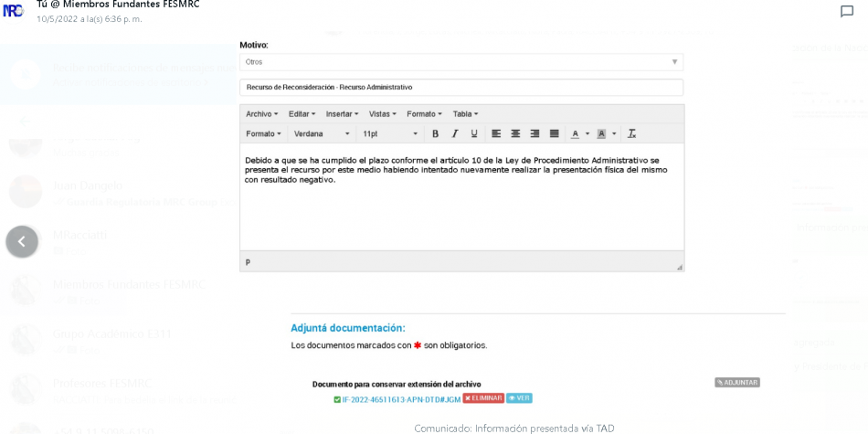The width and height of the screenshot is (868, 434).
Task: Click the Recurso de Reconsideración text field
Action: tap(460, 88)
